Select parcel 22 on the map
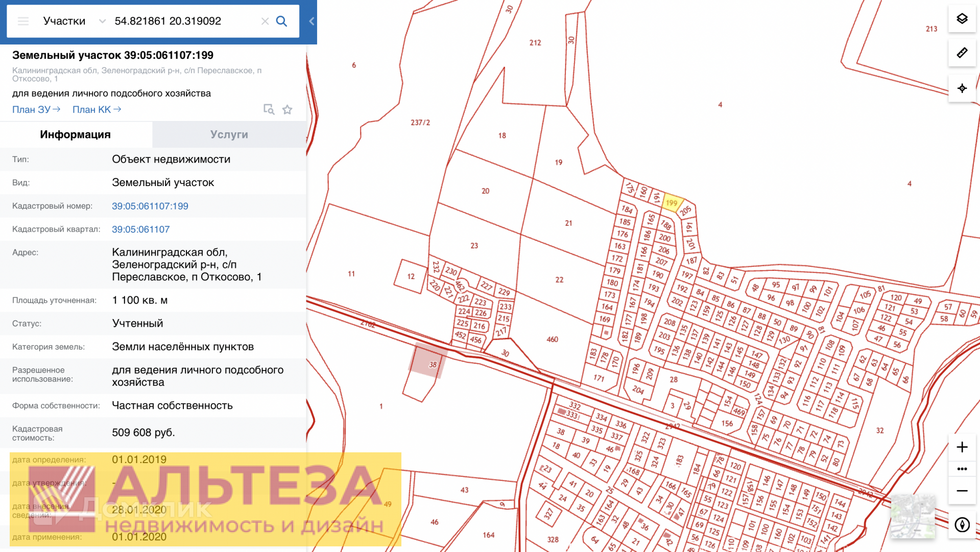This screenshot has width=980, height=552. point(559,280)
